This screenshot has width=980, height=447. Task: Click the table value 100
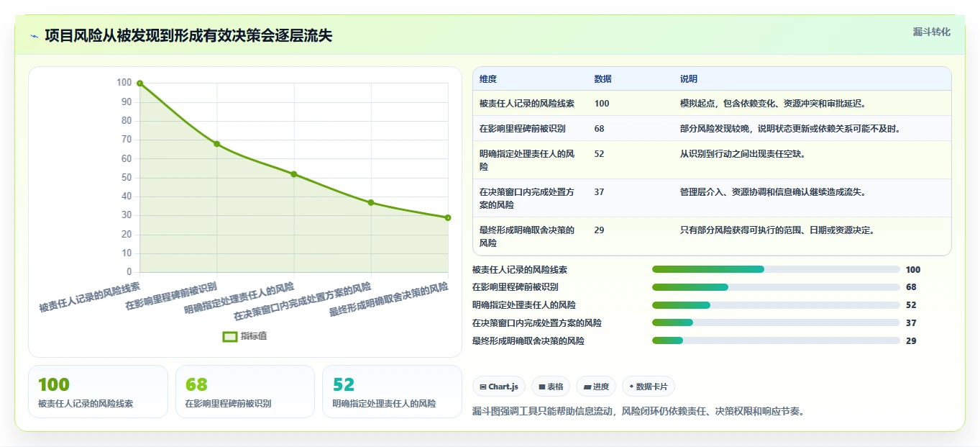click(x=602, y=104)
